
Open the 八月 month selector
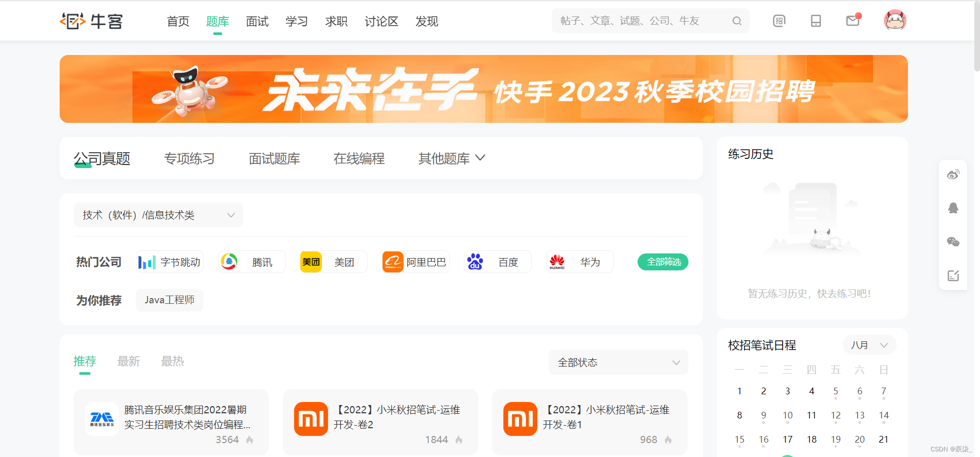pyautogui.click(x=869, y=345)
